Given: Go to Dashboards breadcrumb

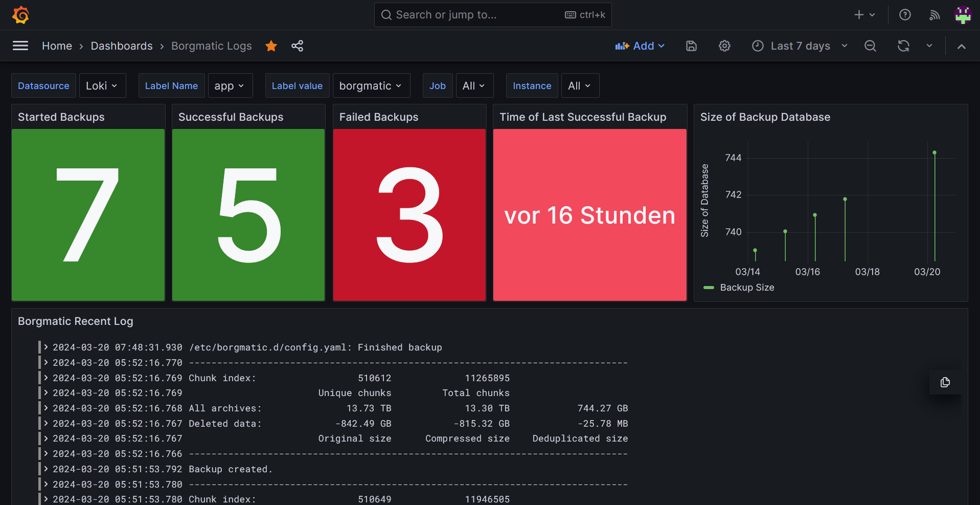Looking at the screenshot, I should click(x=122, y=46).
